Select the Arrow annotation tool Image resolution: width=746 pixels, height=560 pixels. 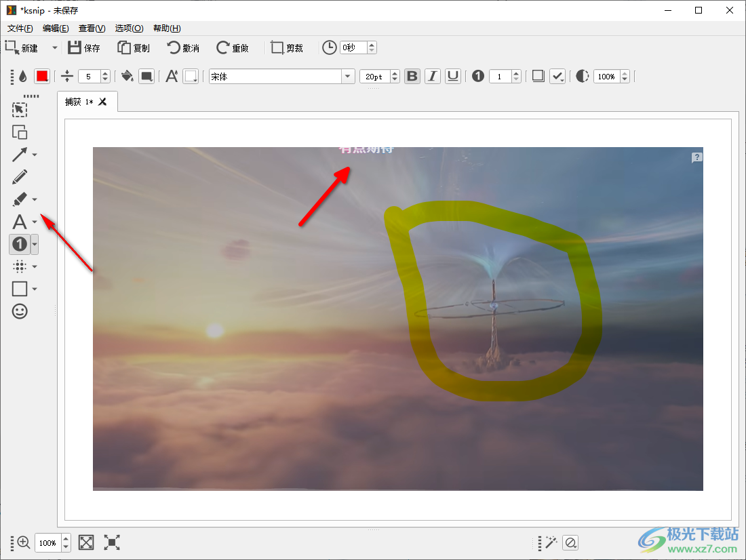click(x=20, y=155)
